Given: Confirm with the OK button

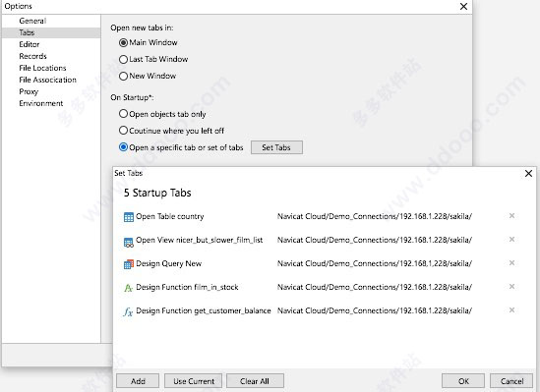Looking at the screenshot, I should tap(463, 381).
